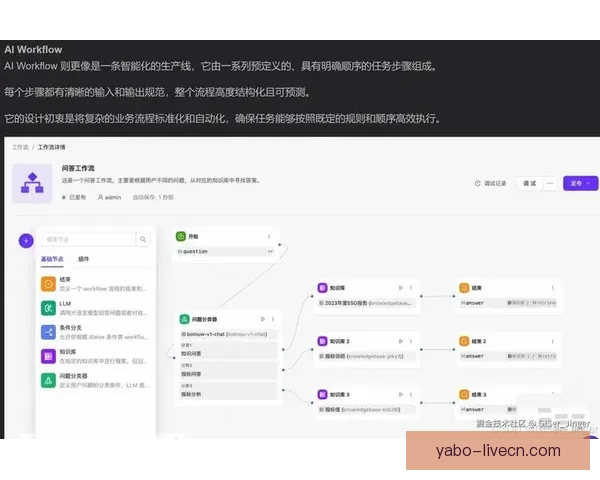
Task: Click the 知识库 3 node icon
Action: [323, 394]
